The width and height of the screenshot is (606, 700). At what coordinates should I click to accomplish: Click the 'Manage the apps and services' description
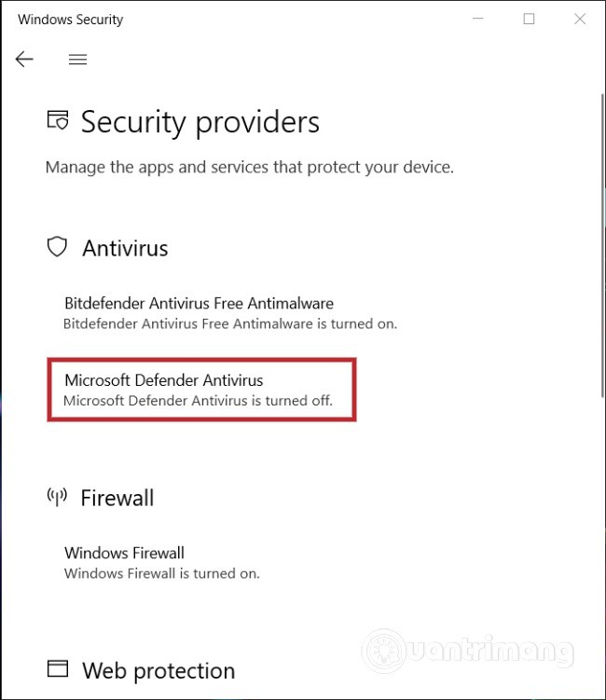(x=249, y=168)
